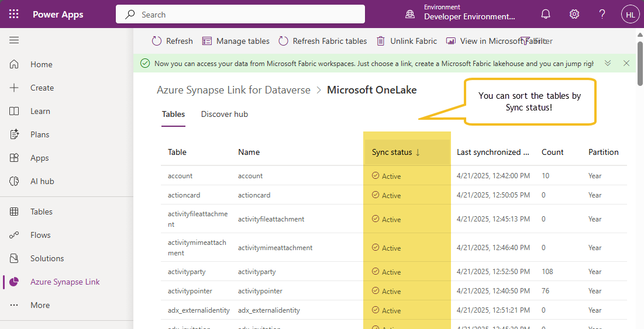Click the 108 count cell

[x=547, y=272]
